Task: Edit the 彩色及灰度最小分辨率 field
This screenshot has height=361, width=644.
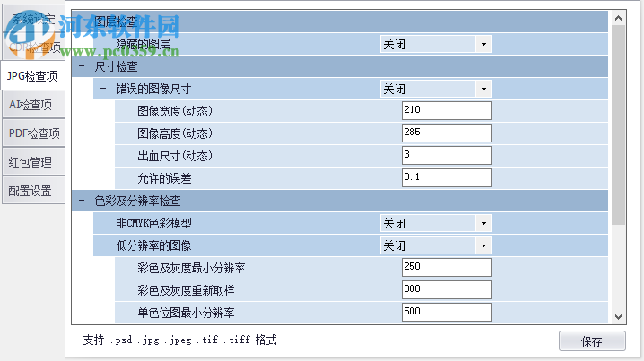Action: (447, 268)
